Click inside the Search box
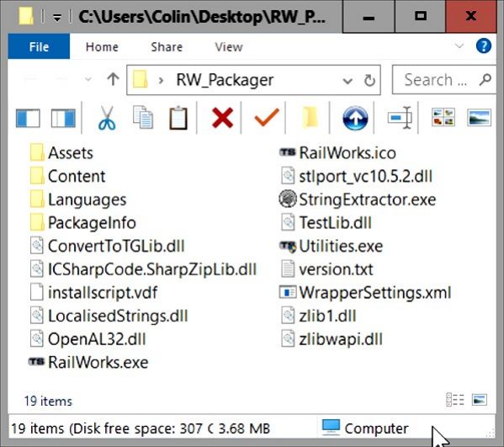504x447 pixels. click(444, 80)
